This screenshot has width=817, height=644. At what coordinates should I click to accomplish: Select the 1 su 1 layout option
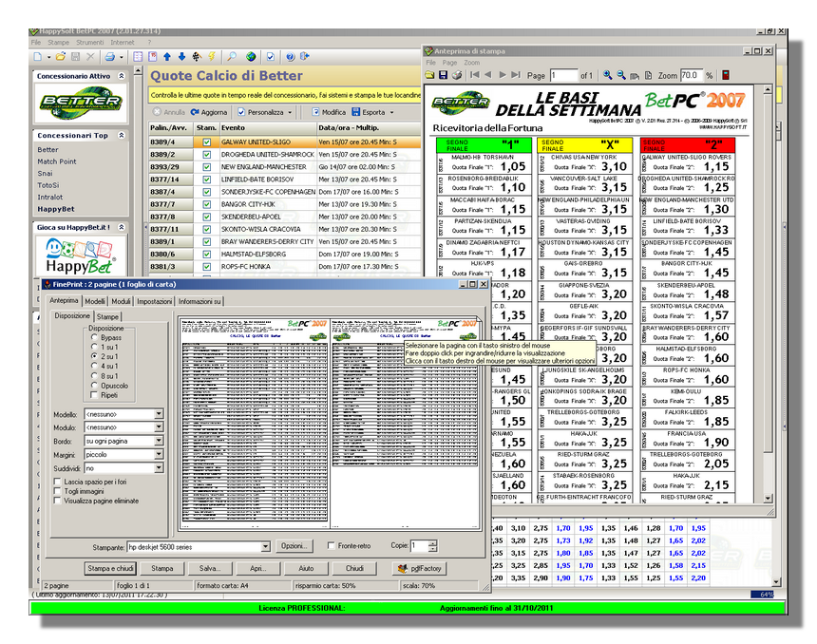click(x=94, y=347)
